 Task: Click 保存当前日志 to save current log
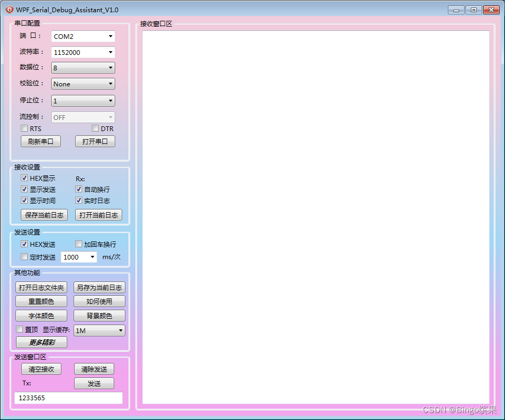coord(44,215)
